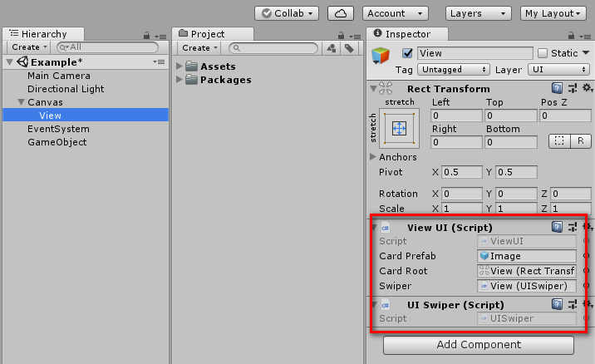Click the Add Component button
The width and height of the screenshot is (595, 364).
[479, 345]
